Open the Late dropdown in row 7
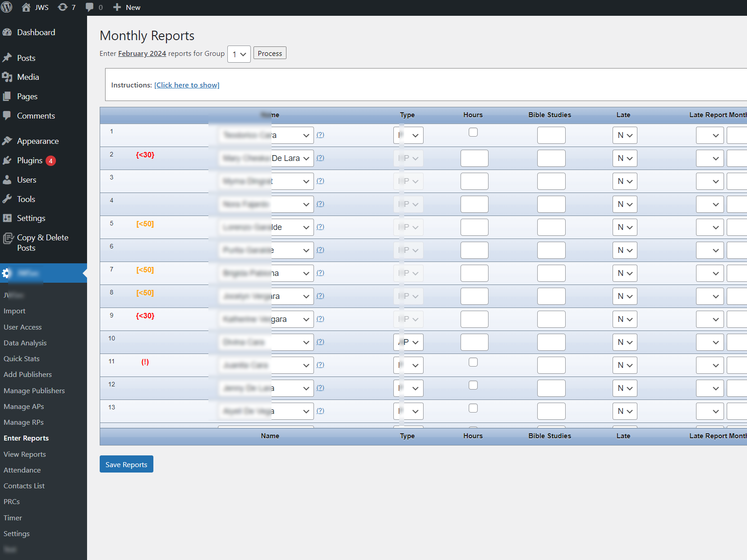This screenshot has width=747, height=560. coord(625,273)
